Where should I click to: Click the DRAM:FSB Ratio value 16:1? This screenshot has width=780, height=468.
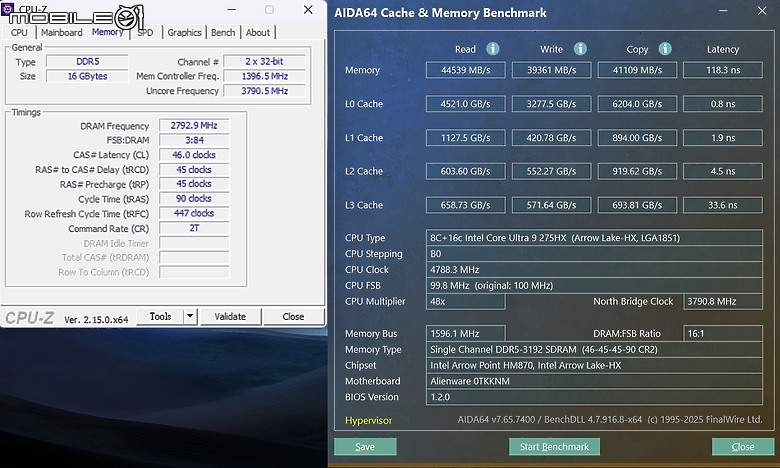pyautogui.click(x=723, y=333)
